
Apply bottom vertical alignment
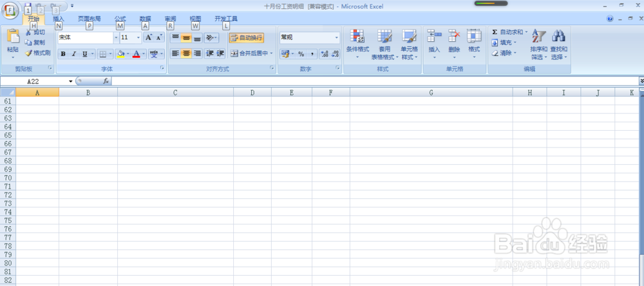(197, 38)
